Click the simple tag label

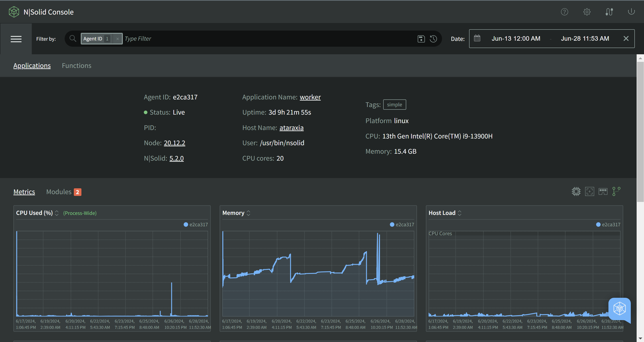(x=394, y=105)
